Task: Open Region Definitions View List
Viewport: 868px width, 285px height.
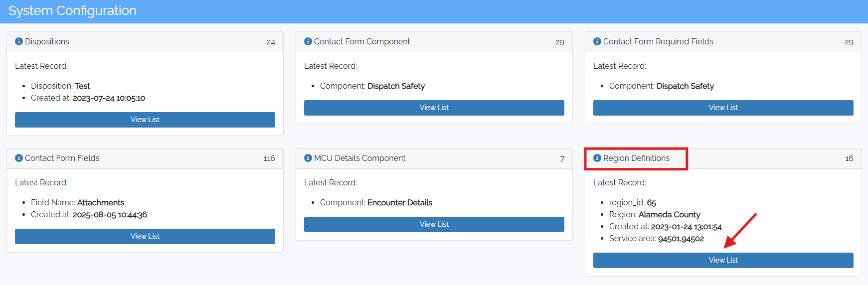Action: point(723,260)
